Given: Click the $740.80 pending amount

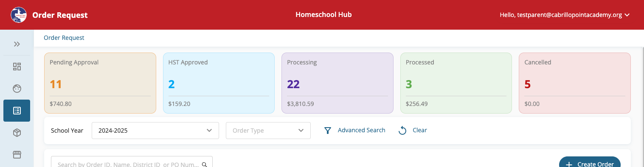Looking at the screenshot, I should pos(61,103).
